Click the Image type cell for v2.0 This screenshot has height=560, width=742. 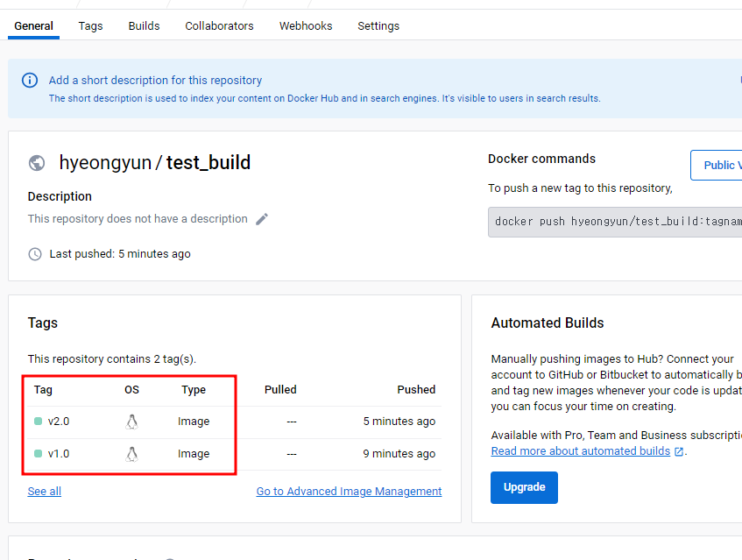click(x=194, y=422)
